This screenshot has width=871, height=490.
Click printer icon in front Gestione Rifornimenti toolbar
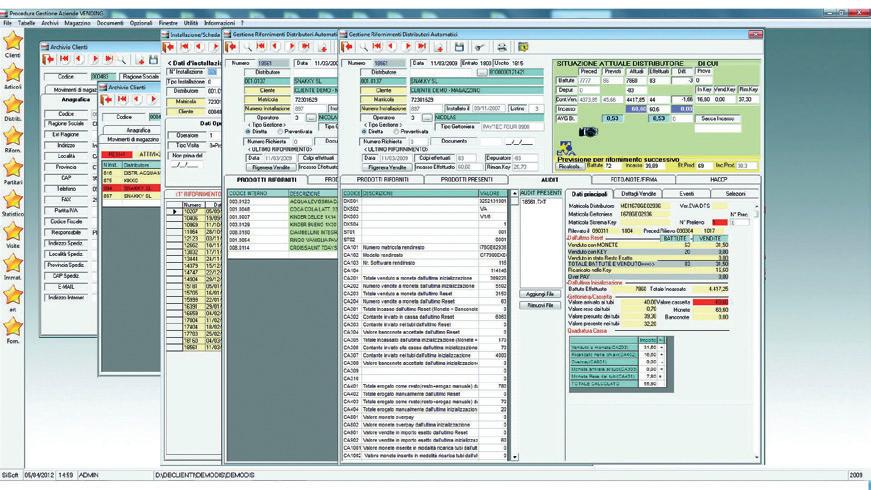point(502,47)
